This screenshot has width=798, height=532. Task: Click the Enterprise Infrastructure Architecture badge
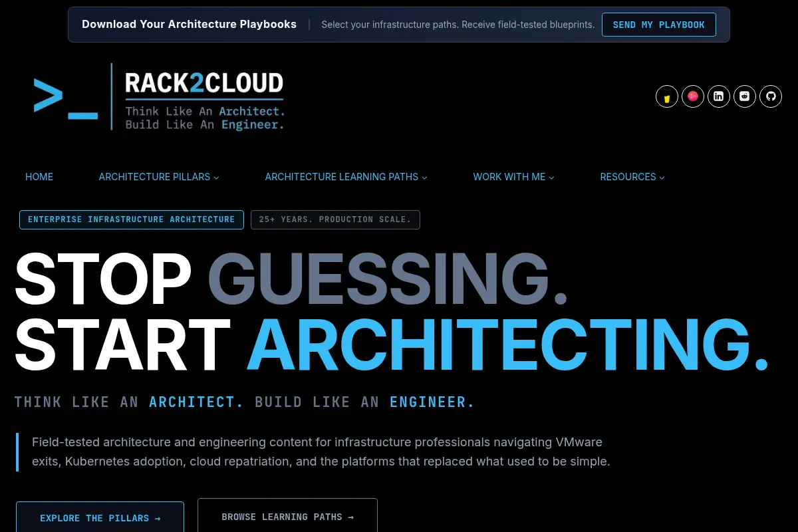(x=131, y=219)
